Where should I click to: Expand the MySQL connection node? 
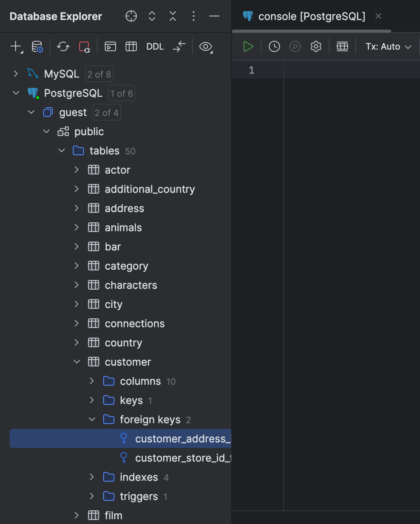pos(16,74)
